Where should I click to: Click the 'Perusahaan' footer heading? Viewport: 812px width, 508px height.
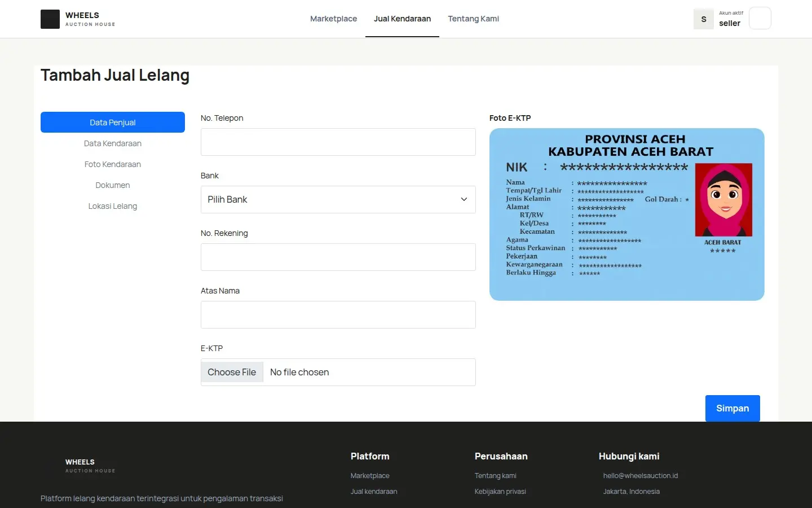[x=501, y=456]
